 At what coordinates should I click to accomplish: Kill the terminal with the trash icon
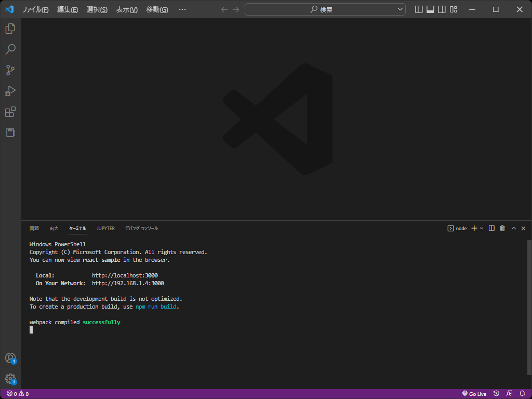point(502,229)
